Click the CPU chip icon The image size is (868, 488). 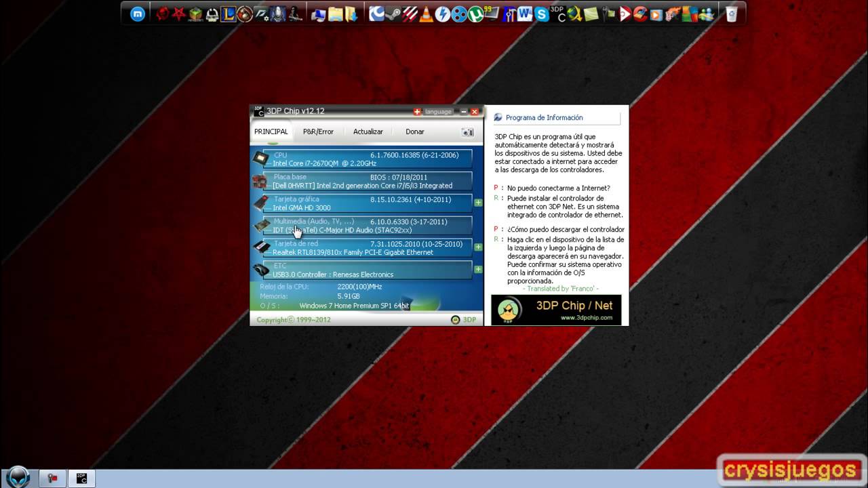coord(260,159)
